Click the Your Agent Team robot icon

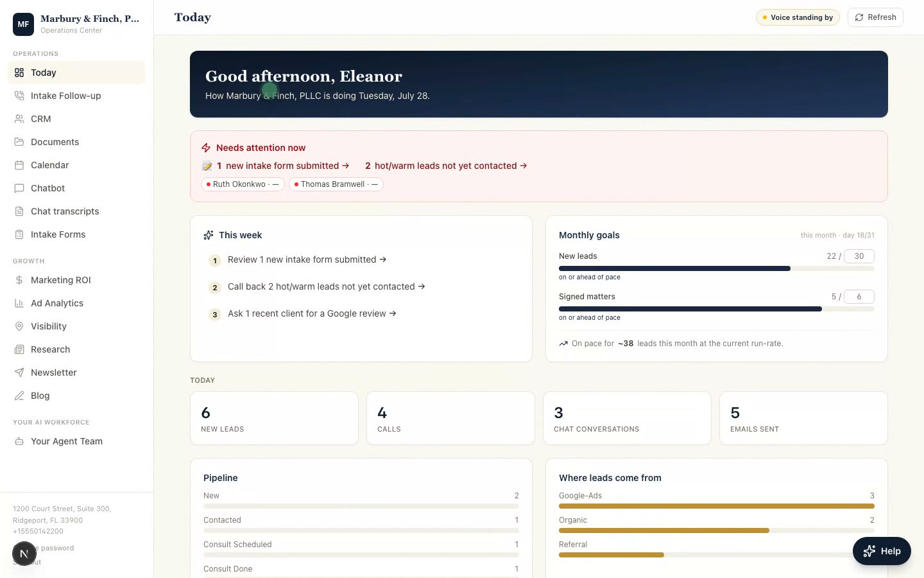point(19,441)
